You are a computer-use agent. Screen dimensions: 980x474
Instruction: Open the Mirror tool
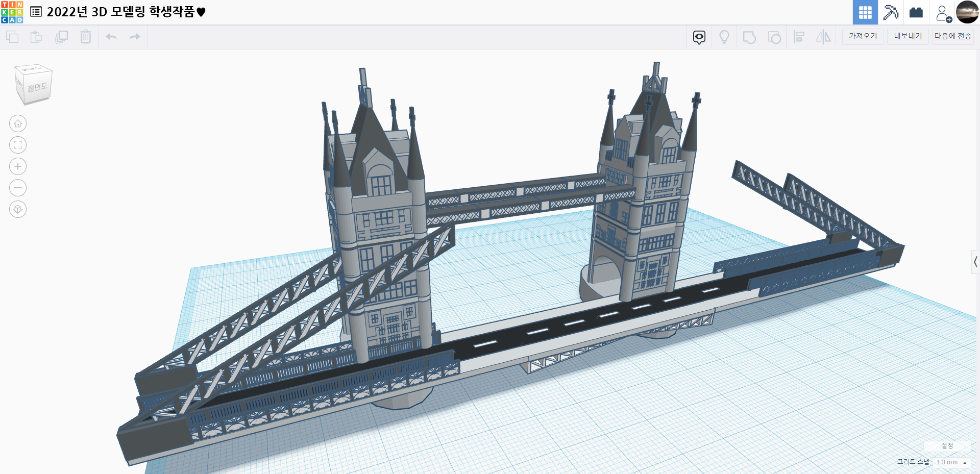823,37
